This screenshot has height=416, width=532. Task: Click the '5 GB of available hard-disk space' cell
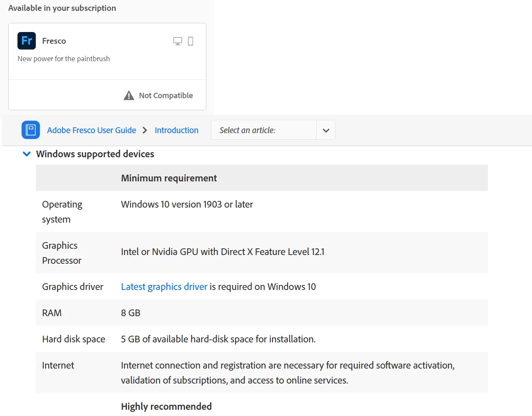coord(218,339)
